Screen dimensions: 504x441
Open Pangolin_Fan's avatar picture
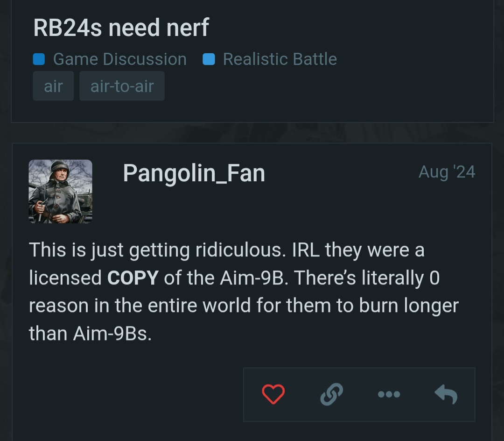(60, 191)
